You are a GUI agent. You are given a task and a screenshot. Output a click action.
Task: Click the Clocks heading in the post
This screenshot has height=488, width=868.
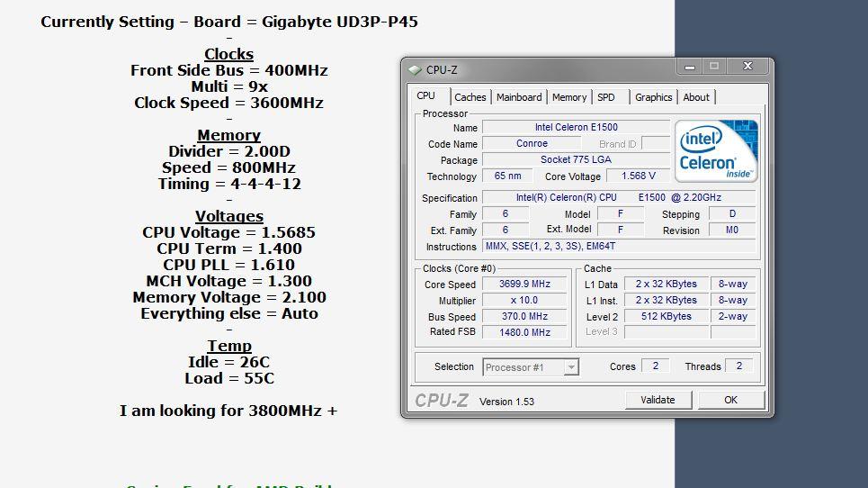click(x=228, y=54)
